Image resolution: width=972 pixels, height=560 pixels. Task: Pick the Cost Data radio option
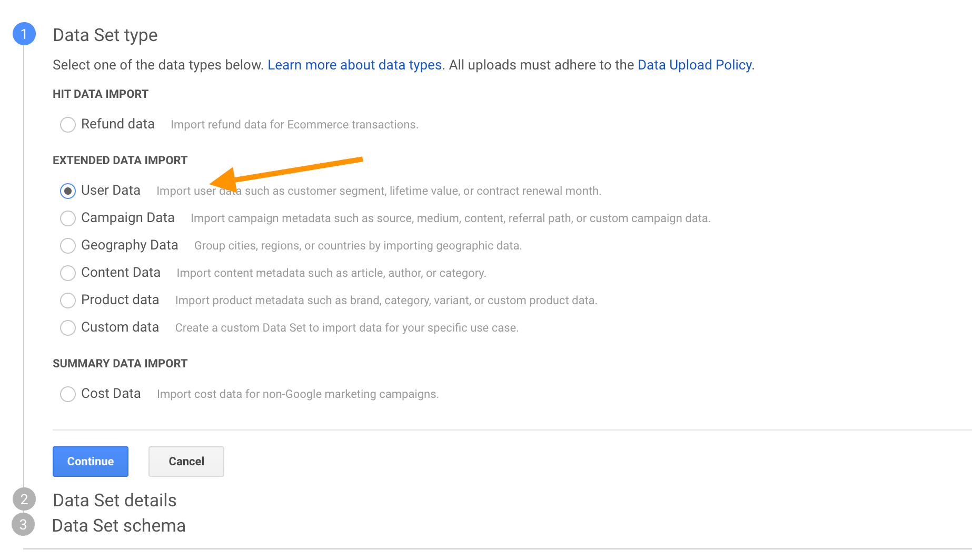[68, 394]
